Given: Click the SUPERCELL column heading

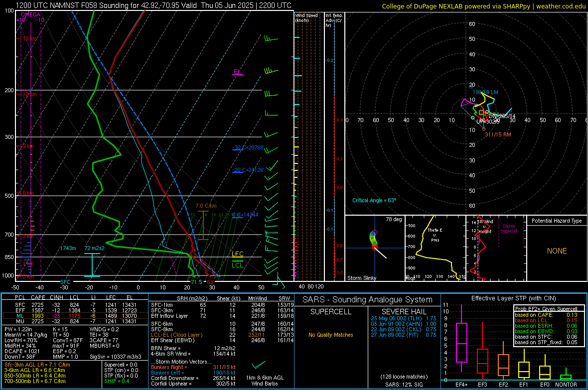Looking at the screenshot, I should pyautogui.click(x=331, y=312).
